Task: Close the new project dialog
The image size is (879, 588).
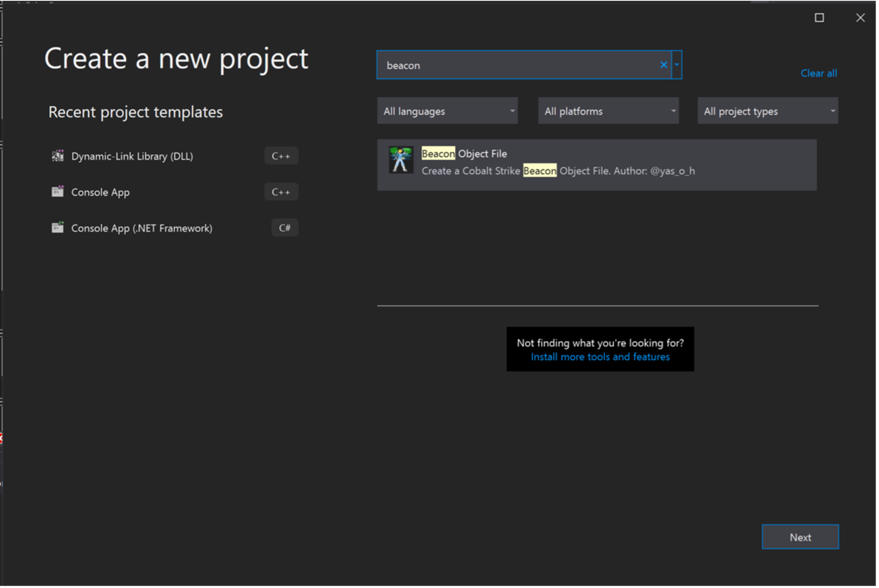Action: pos(860,18)
